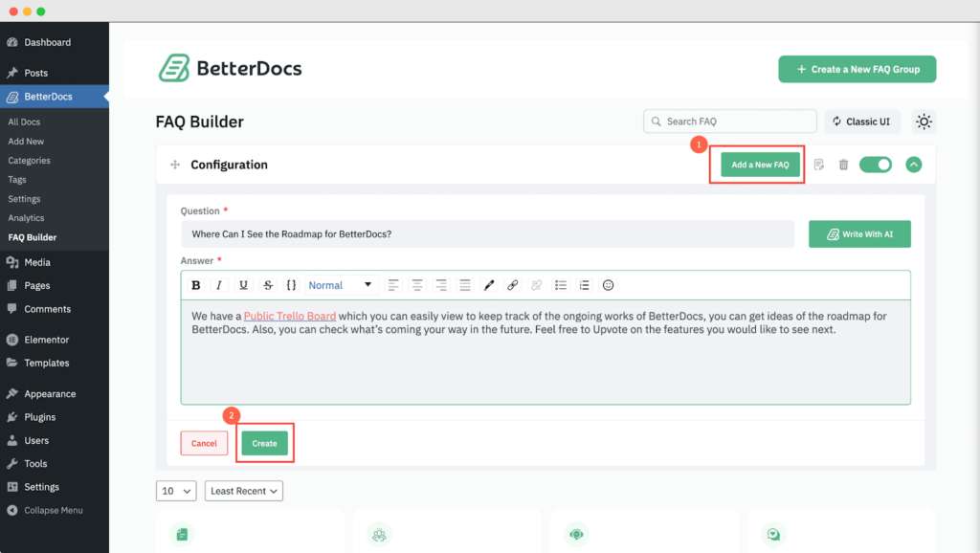
Task: Insert a code block using the {} icon
Action: [291, 284]
